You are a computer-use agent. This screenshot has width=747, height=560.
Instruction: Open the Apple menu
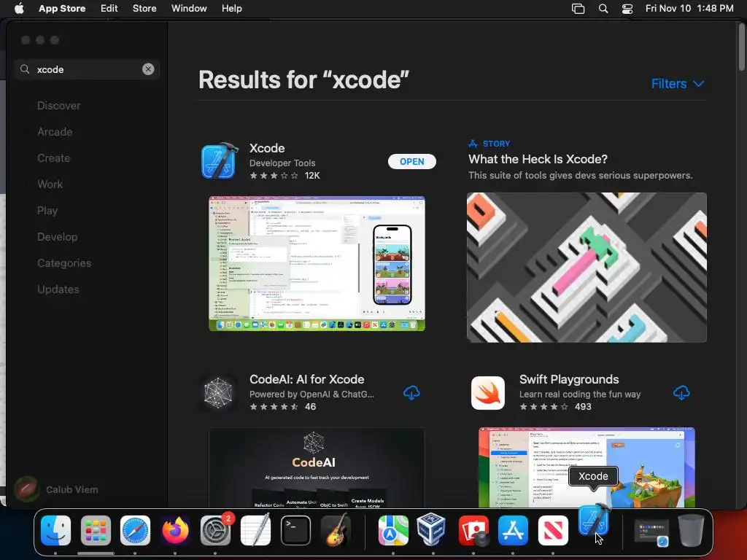click(x=19, y=8)
